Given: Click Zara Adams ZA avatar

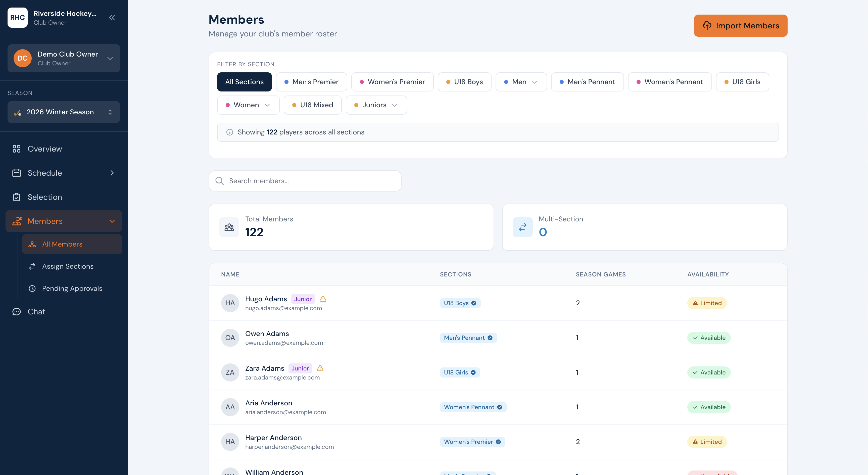Looking at the screenshot, I should pyautogui.click(x=230, y=373).
